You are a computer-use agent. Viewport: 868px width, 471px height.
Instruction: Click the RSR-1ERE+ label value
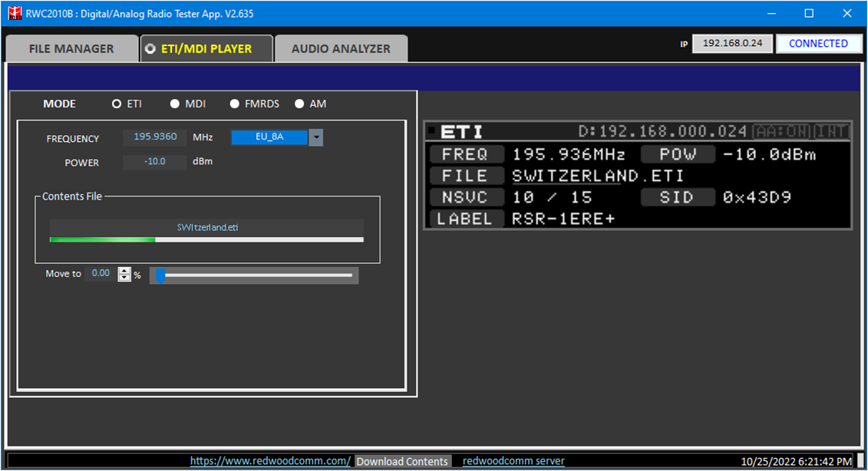(x=563, y=219)
